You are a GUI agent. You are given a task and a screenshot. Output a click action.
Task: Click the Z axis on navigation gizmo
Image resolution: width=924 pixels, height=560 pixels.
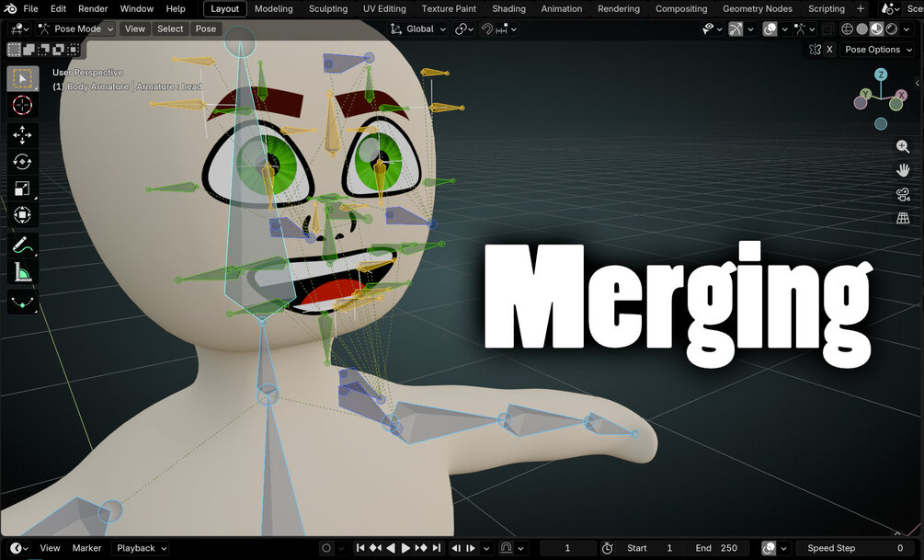click(x=881, y=74)
